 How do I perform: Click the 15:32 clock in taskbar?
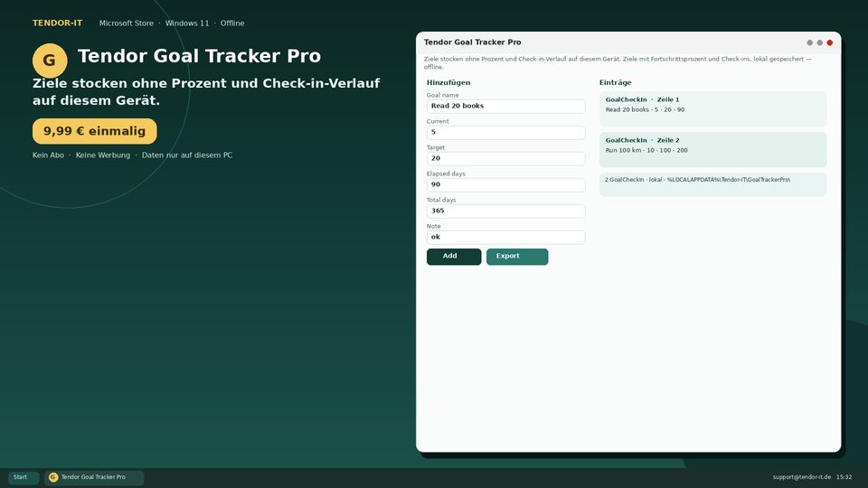pyautogui.click(x=844, y=477)
